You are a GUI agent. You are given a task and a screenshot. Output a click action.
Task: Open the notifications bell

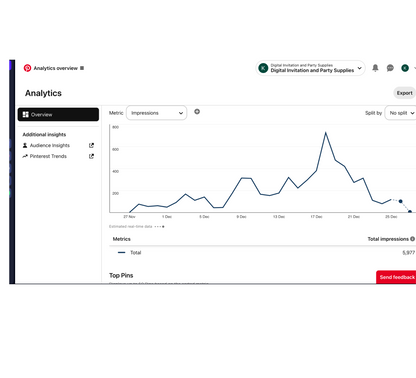tap(375, 68)
